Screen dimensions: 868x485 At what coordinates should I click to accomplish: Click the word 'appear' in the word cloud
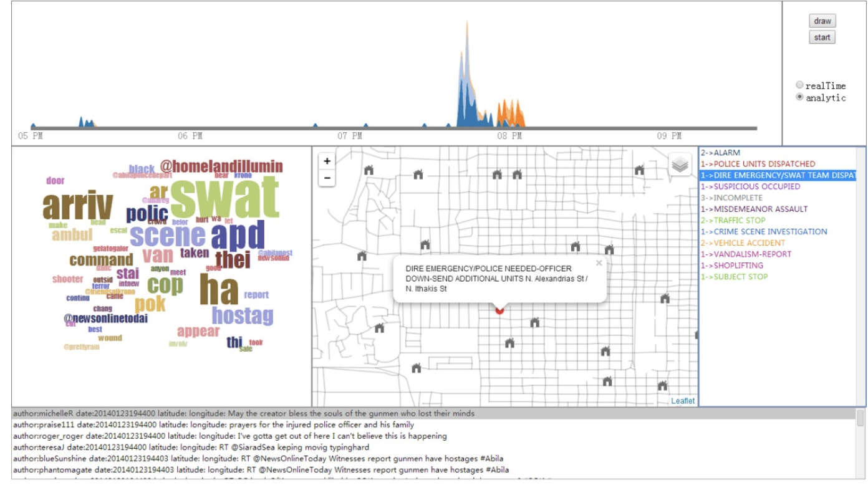pyautogui.click(x=198, y=332)
